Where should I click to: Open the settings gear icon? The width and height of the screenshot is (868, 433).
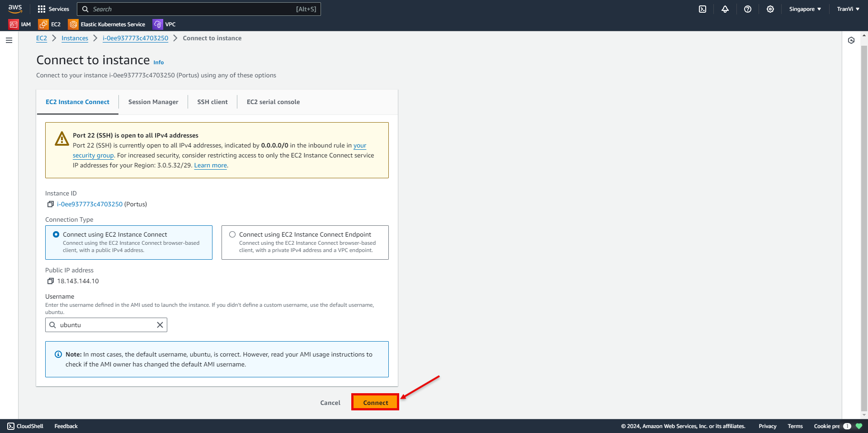[770, 9]
